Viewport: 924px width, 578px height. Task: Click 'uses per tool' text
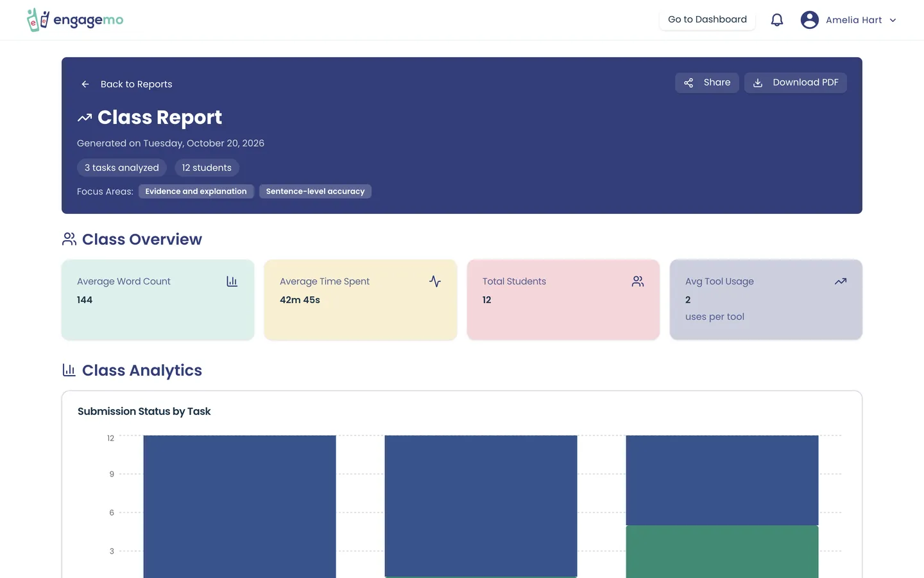[715, 317]
